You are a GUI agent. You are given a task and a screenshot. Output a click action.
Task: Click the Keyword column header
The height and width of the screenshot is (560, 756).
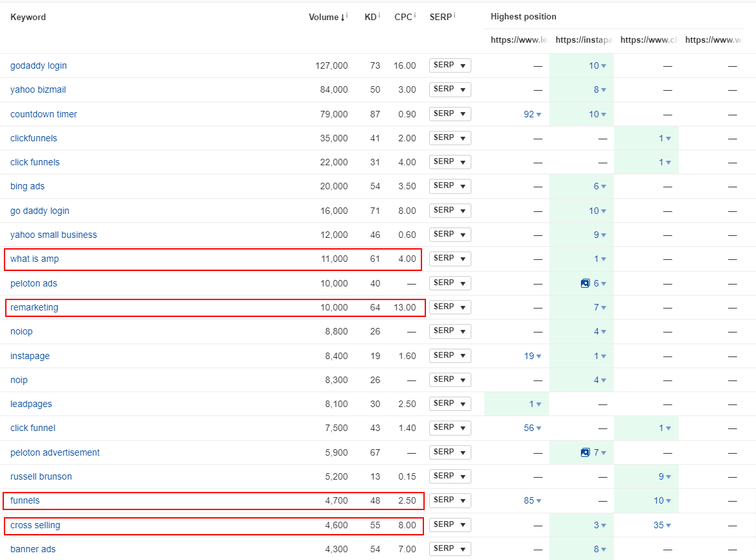tap(28, 17)
